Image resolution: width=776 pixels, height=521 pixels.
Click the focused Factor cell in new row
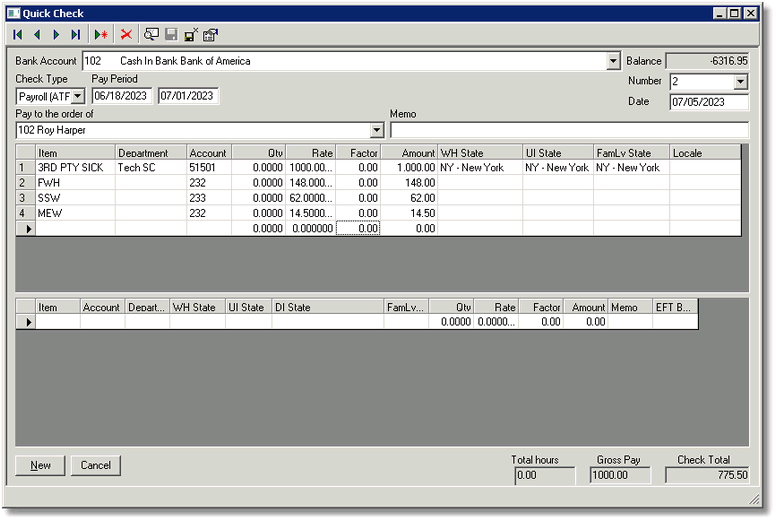click(358, 229)
